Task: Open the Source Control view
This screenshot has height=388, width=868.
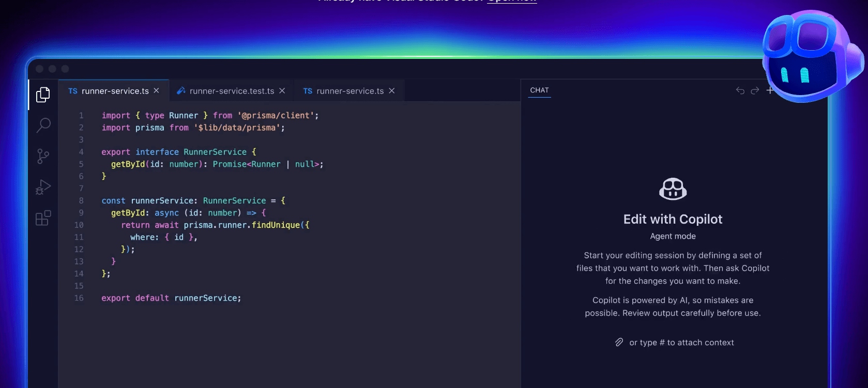Action: click(43, 156)
